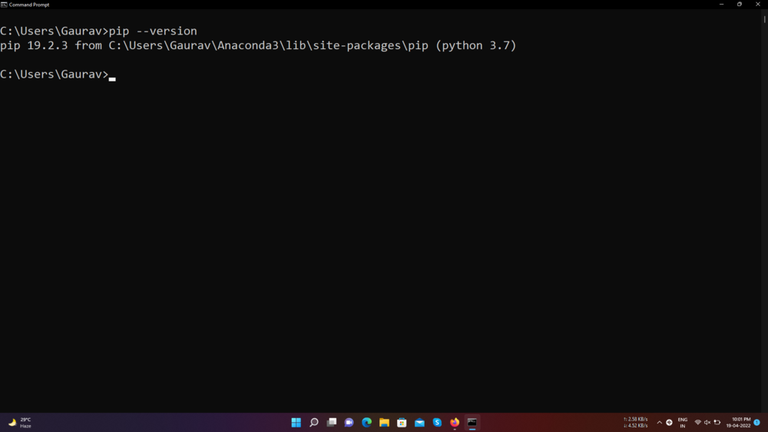The width and height of the screenshot is (768, 432).
Task: Open Microsoft Edge from taskbar
Action: tap(366, 422)
